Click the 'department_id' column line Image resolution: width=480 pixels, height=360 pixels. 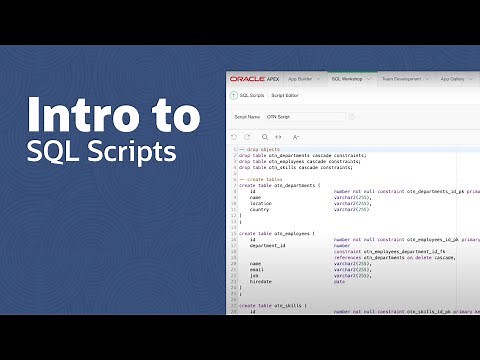tap(300, 245)
